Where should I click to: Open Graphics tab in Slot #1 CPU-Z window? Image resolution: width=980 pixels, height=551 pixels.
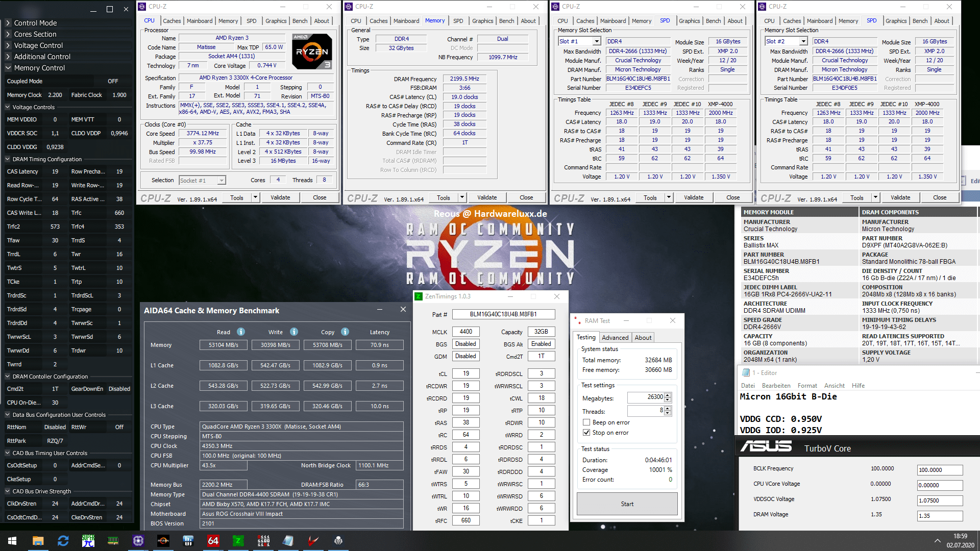pyautogui.click(x=690, y=21)
